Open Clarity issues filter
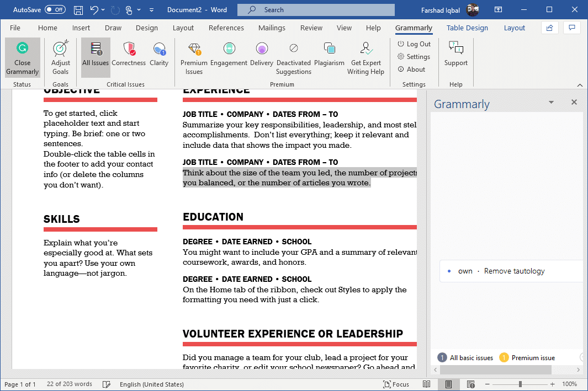 tap(159, 50)
